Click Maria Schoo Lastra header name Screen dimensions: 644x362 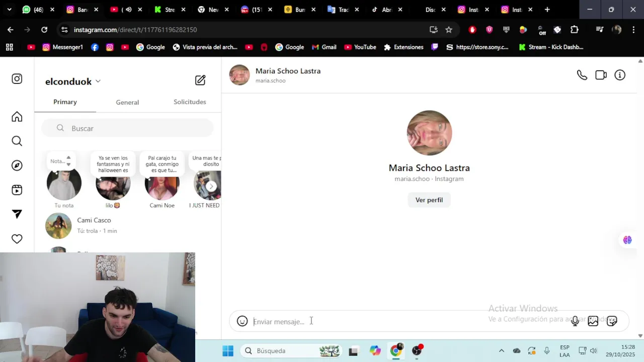[288, 71]
